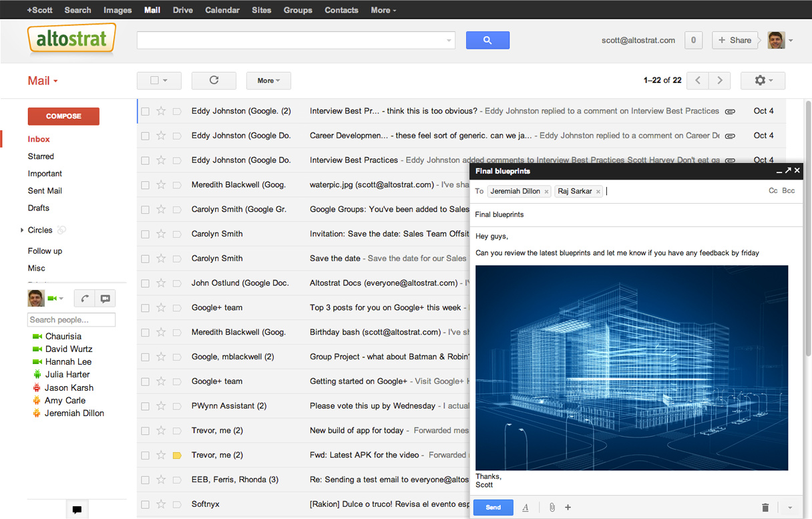Screen dimensions: 812x519
Task: Refresh the inbox
Action: (214, 80)
